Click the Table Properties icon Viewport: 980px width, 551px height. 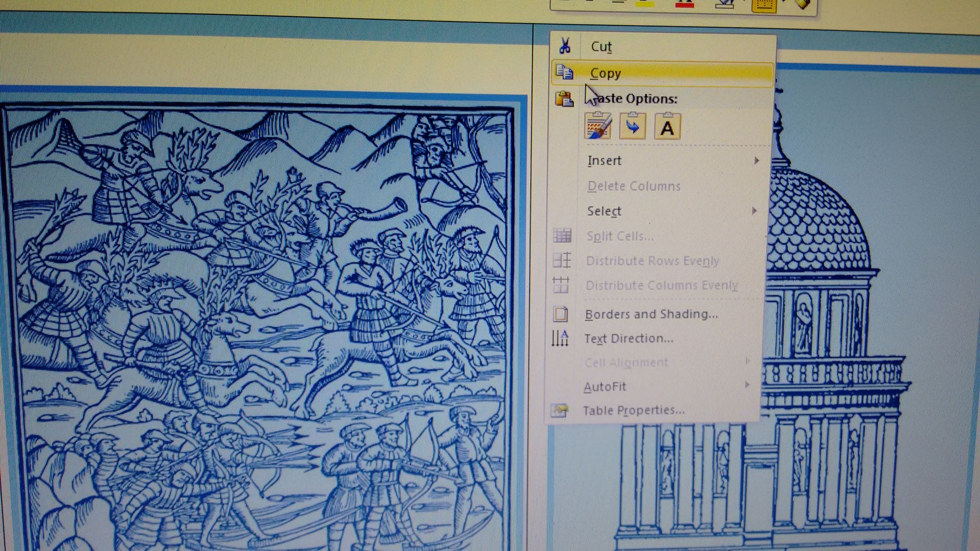pos(559,410)
